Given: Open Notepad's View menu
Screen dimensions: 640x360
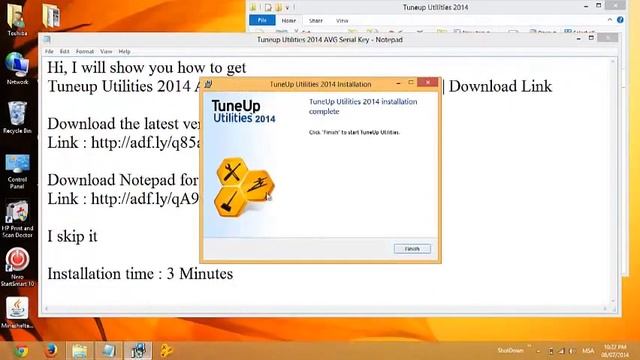Looking at the screenshot, I should point(106,51).
